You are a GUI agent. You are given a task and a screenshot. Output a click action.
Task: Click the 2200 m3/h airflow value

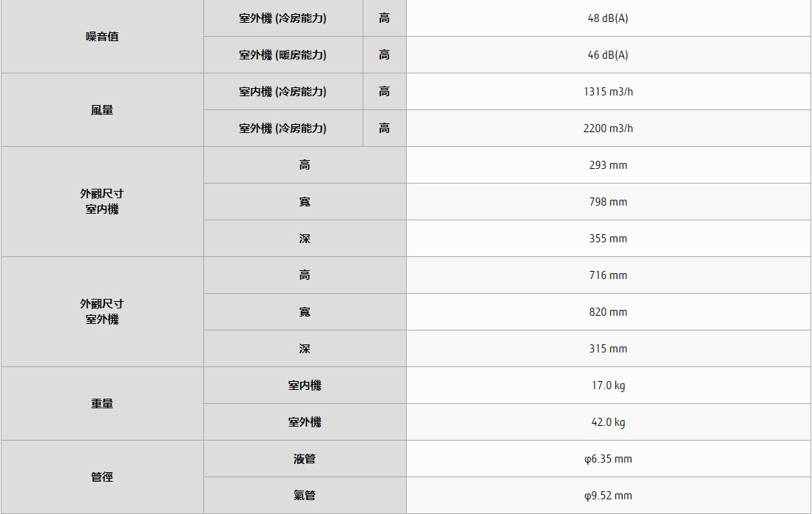tap(608, 128)
